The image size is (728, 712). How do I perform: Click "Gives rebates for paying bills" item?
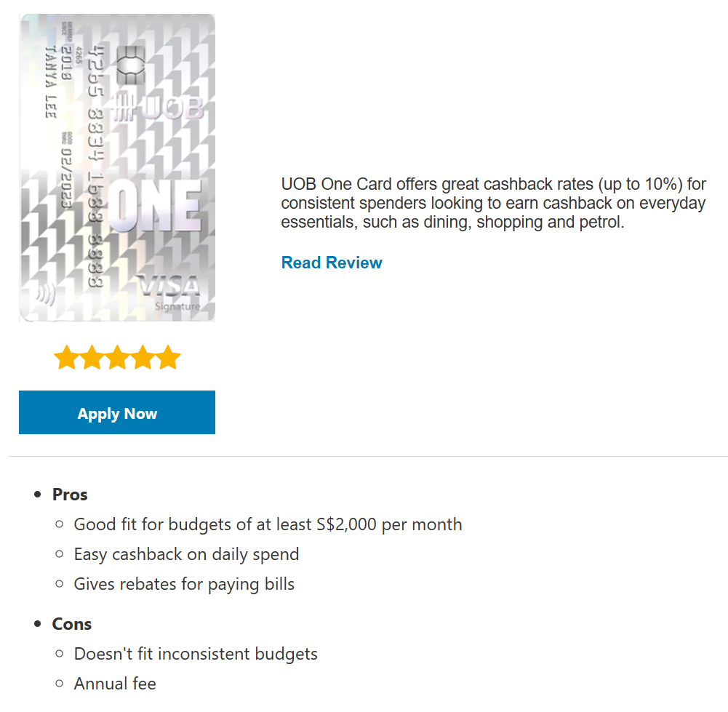[184, 584]
